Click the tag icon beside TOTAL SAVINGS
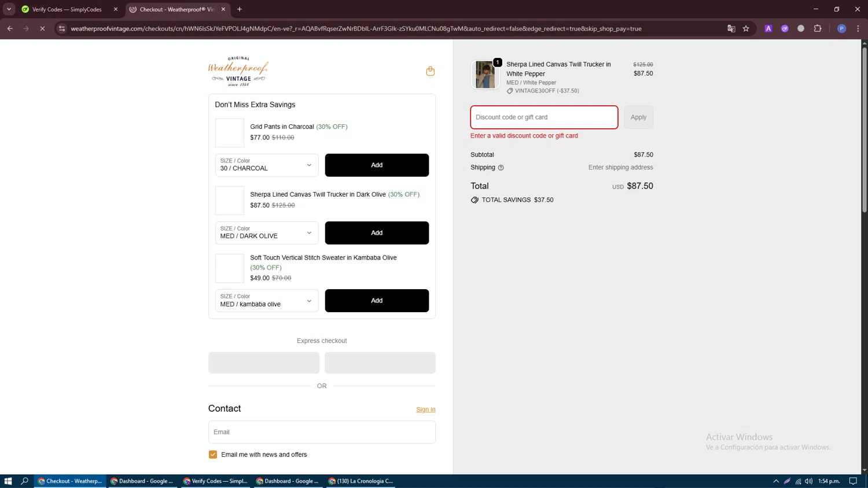 point(475,200)
